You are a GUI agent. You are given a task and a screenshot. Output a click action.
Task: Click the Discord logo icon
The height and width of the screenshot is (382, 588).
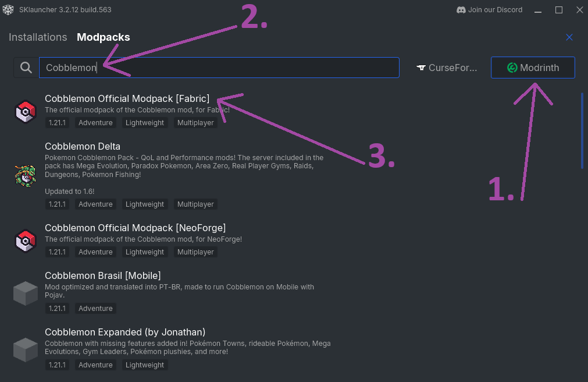[461, 10]
